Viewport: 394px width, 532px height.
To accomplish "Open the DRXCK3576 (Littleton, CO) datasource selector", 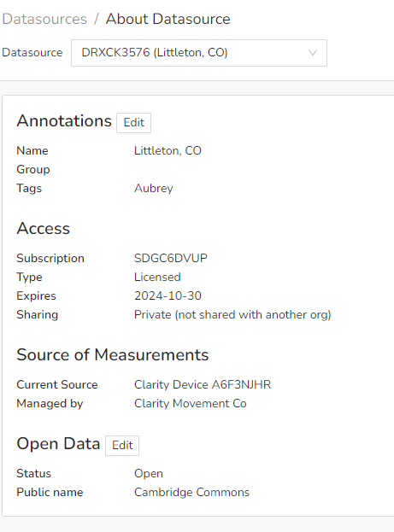I will point(199,53).
